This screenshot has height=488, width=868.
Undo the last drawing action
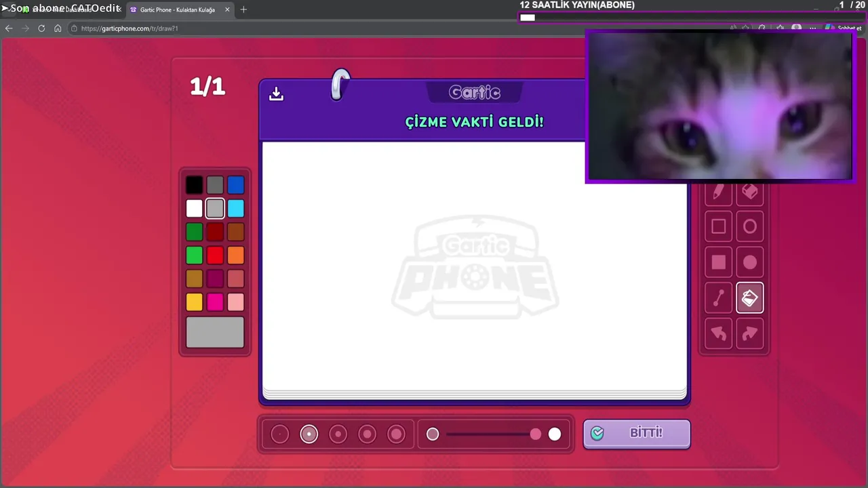coord(718,333)
